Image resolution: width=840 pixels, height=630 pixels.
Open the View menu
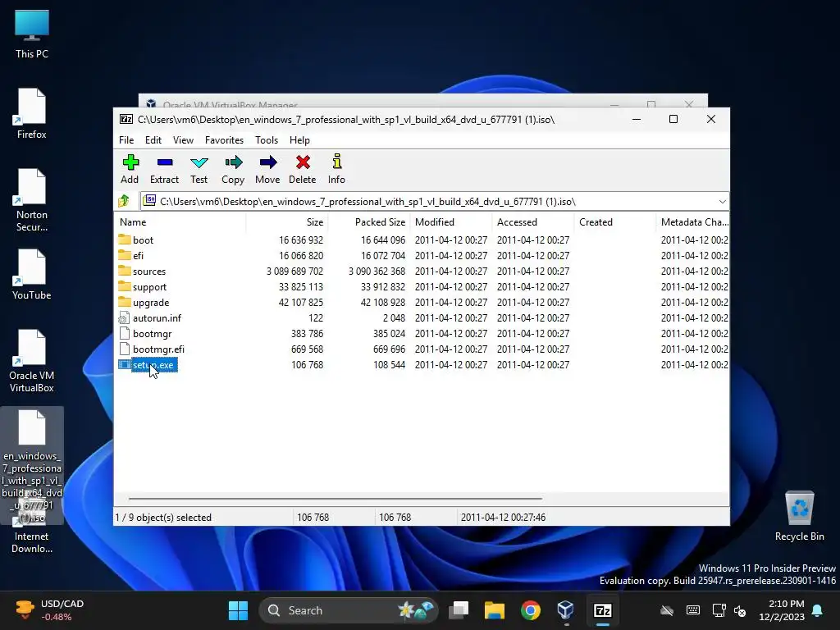tap(183, 139)
